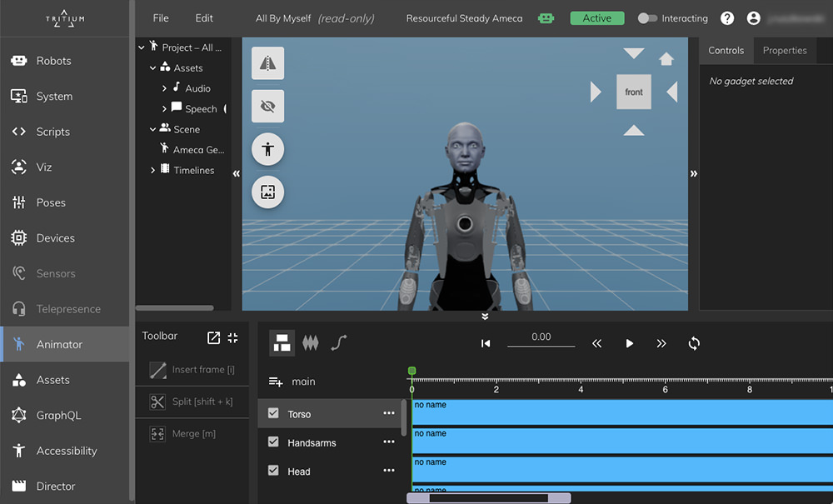This screenshot has height=504, width=833.
Task: Reset view with the home icon
Action: click(666, 59)
